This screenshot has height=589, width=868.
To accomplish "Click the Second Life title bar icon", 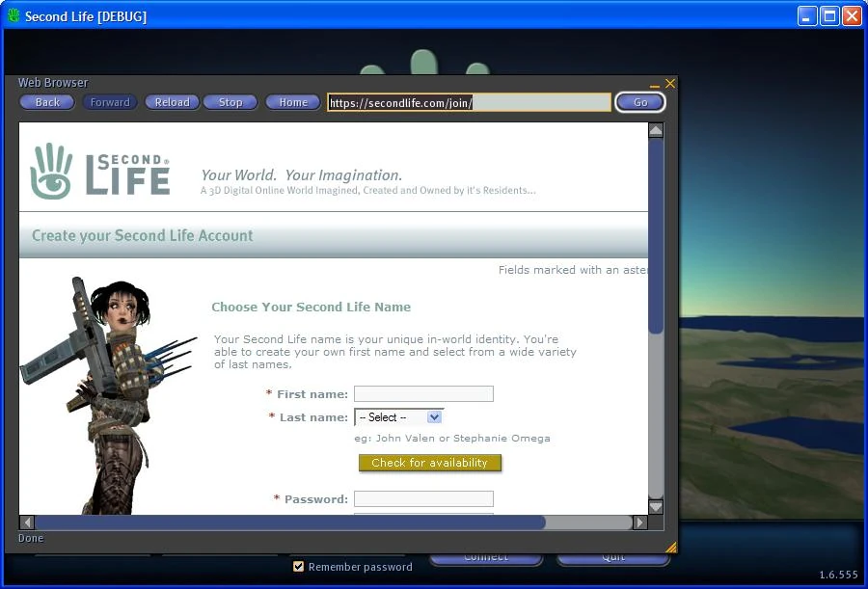I will pos(14,16).
